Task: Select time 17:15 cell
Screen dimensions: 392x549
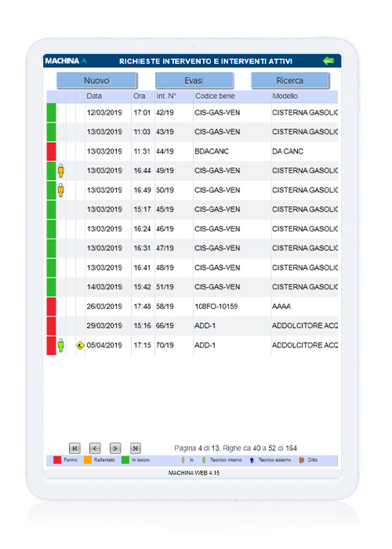Action: 142,346
